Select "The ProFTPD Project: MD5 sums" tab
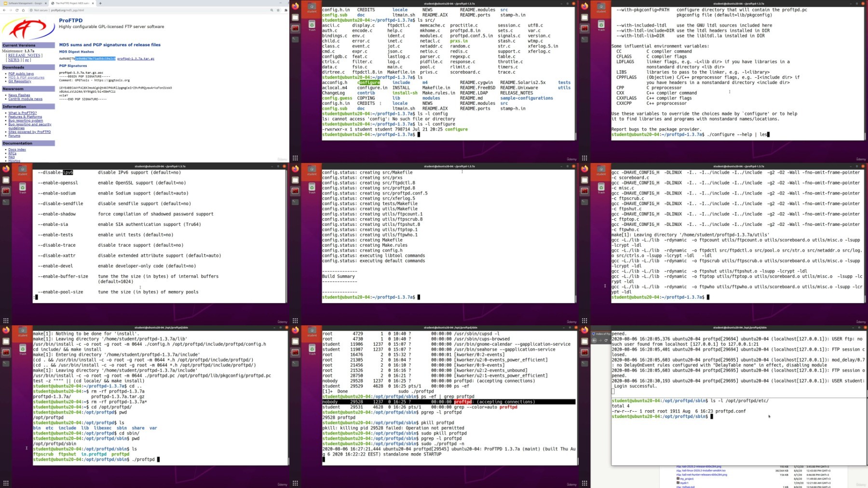868x488 pixels. pos(72,3)
